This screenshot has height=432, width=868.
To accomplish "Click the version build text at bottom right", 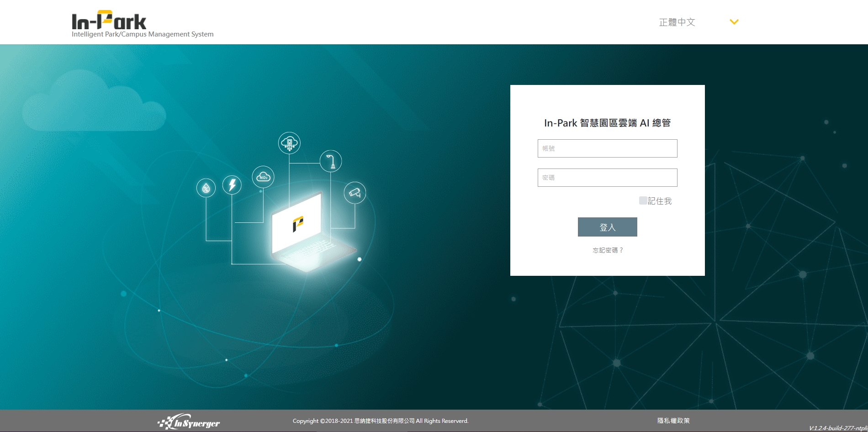I will click(838, 428).
